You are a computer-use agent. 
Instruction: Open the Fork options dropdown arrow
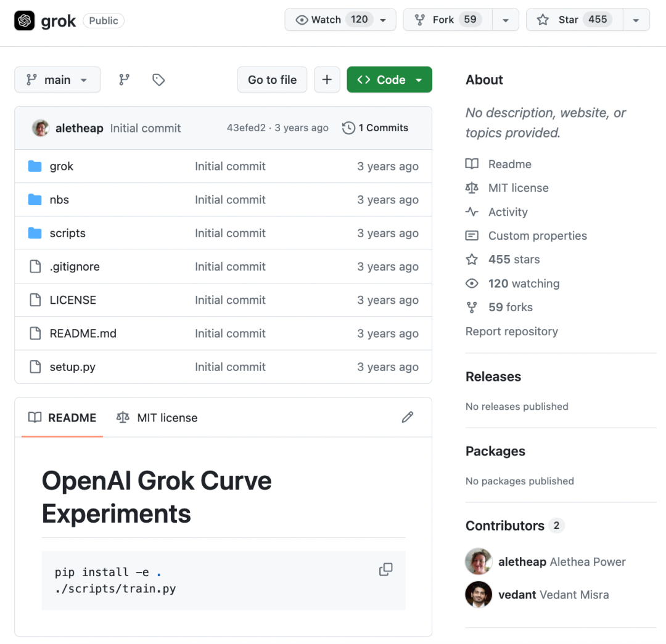point(506,20)
